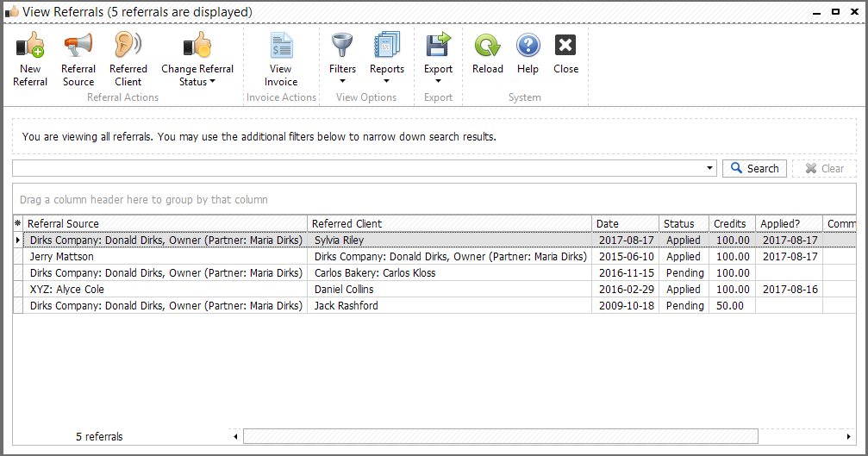
Task: Reload the referrals list
Action: coord(488,54)
